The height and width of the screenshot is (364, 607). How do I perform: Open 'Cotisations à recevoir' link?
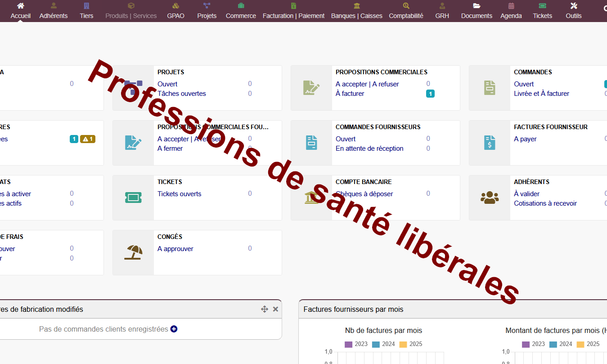click(x=545, y=203)
